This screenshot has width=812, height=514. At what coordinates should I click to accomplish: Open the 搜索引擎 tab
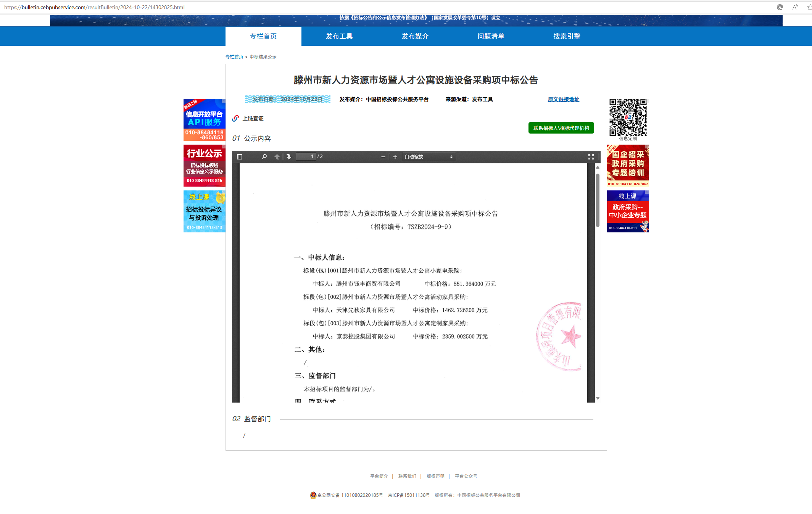(567, 36)
